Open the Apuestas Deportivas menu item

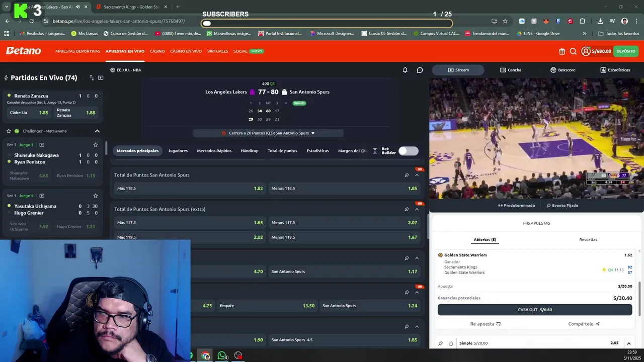click(78, 51)
